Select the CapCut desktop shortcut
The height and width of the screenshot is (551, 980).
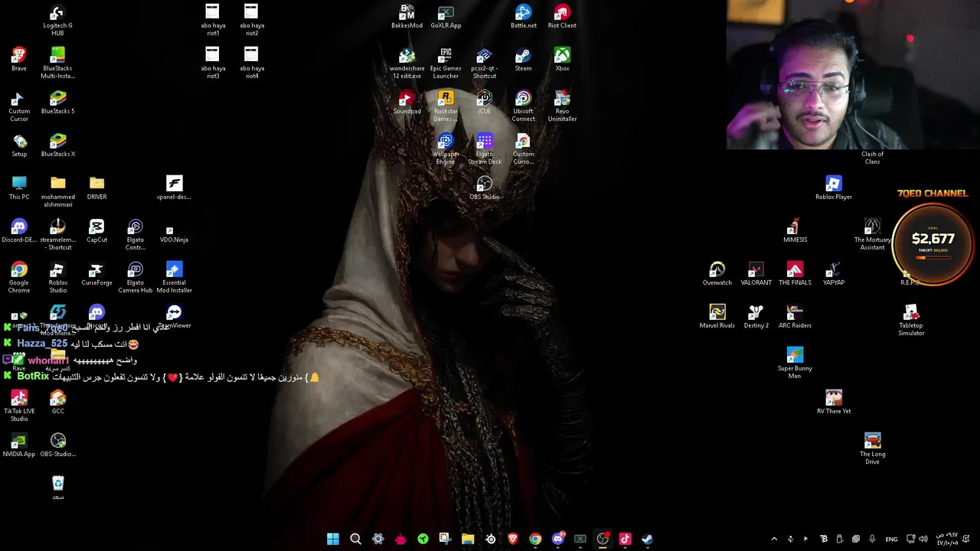[x=96, y=230]
